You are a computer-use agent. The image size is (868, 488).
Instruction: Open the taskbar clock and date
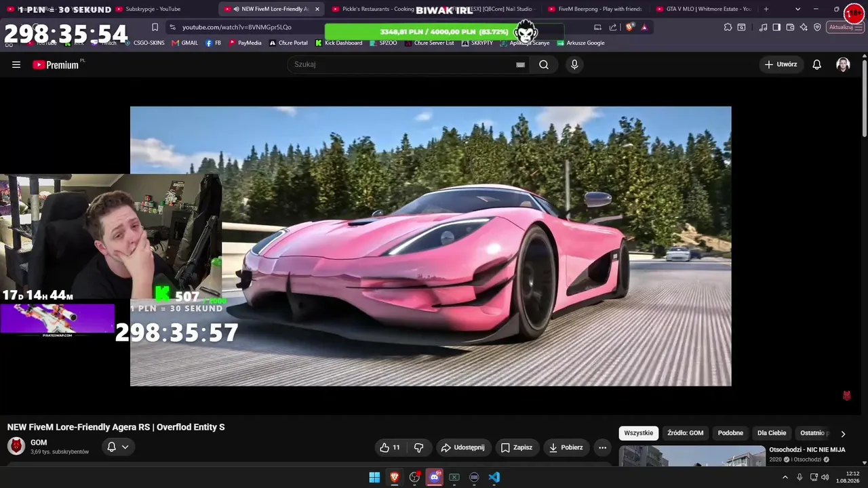[848, 477]
